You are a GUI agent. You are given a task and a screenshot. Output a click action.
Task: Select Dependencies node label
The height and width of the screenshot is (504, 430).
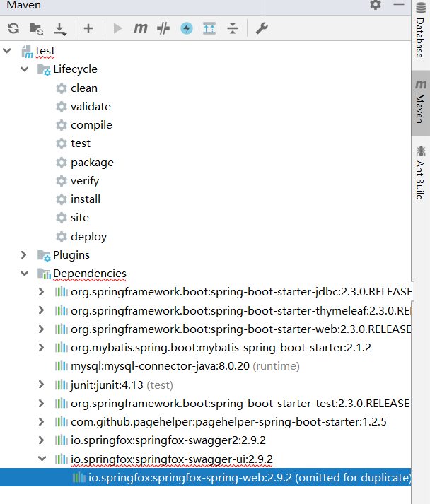point(90,274)
